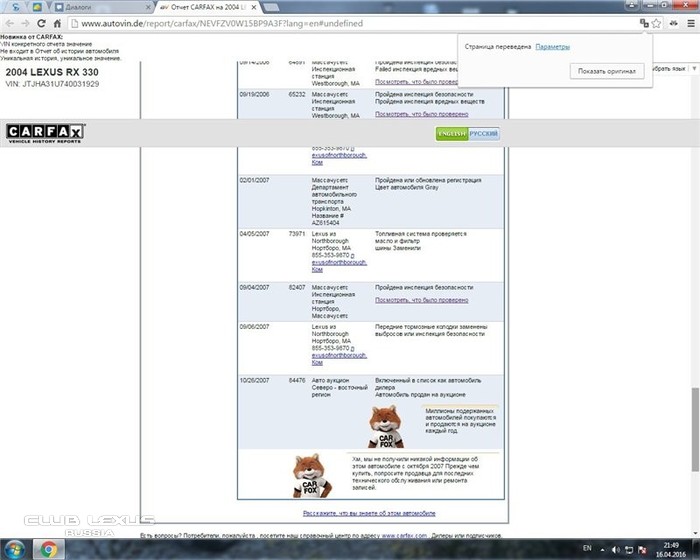Open the Windows Start menu

pos(14,548)
